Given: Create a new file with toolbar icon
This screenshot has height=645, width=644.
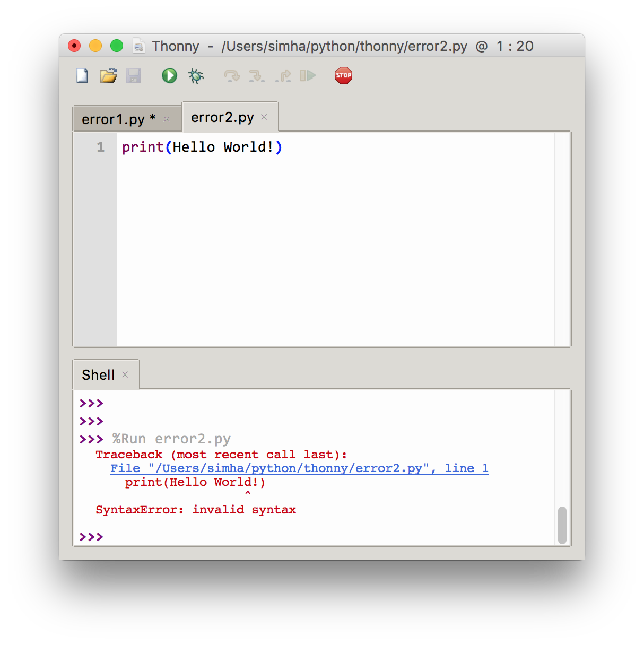Looking at the screenshot, I should click(82, 76).
